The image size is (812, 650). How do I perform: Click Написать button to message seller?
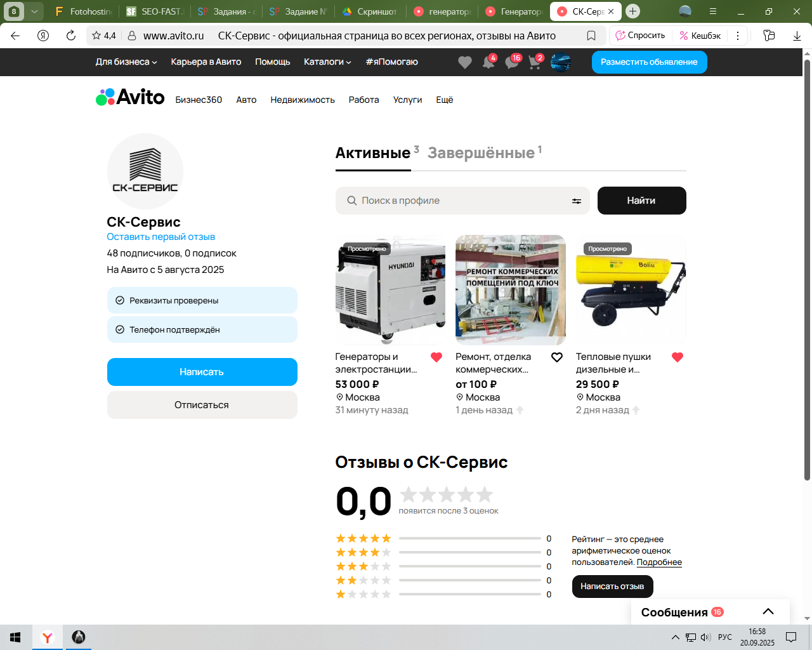[202, 372]
